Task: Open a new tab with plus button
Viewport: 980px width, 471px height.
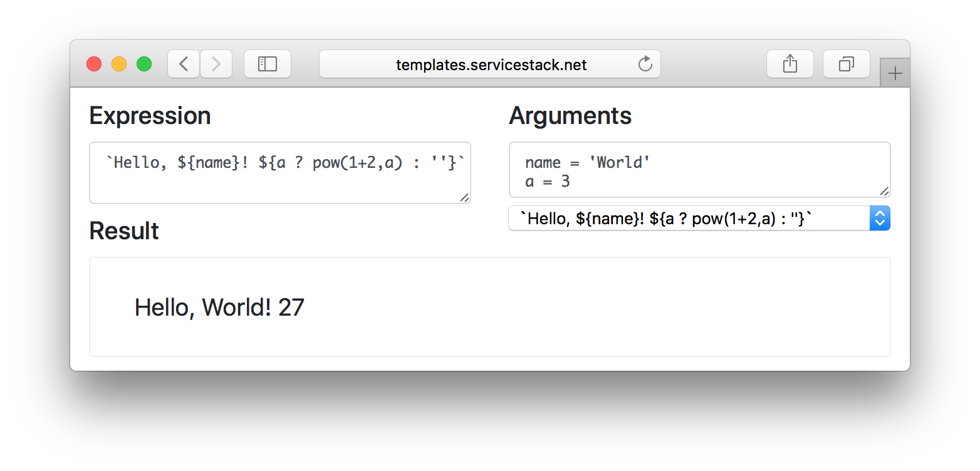Action: 895,73
